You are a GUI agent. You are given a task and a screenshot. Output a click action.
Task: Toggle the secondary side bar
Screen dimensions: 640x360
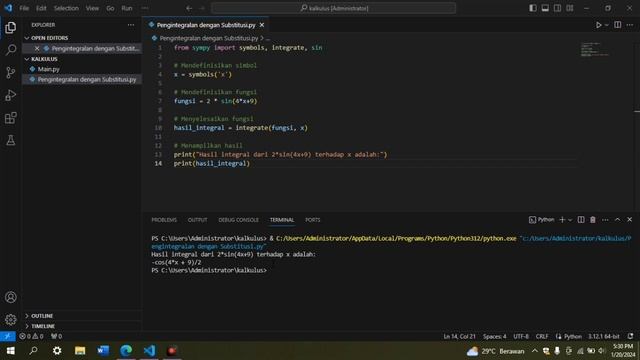click(x=557, y=8)
